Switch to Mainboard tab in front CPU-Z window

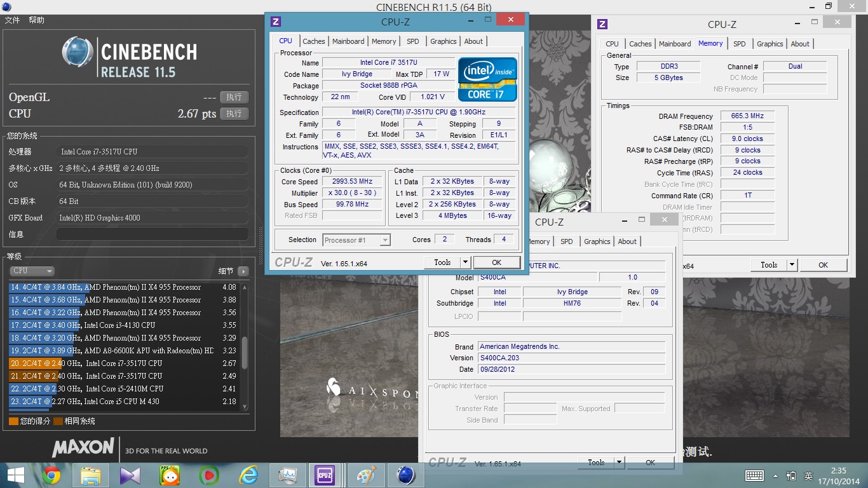point(348,41)
